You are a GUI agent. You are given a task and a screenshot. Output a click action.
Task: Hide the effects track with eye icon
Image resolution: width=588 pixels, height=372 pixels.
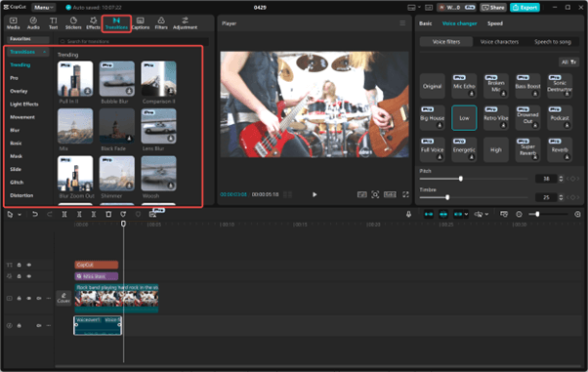[29, 276]
